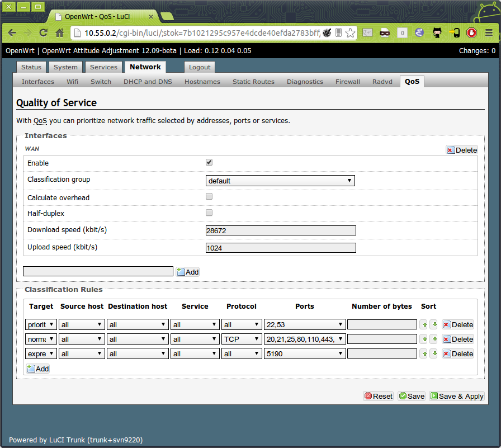Click the Changes: 0 indicator
501x448 pixels.
[477, 51]
